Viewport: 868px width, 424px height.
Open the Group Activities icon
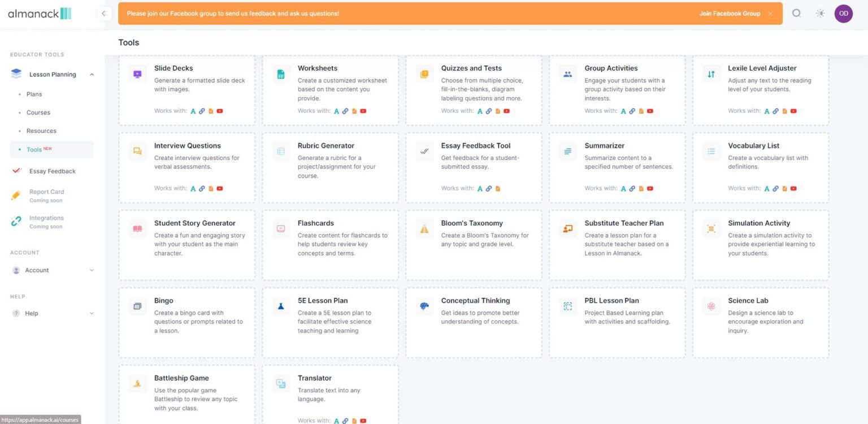(x=567, y=73)
